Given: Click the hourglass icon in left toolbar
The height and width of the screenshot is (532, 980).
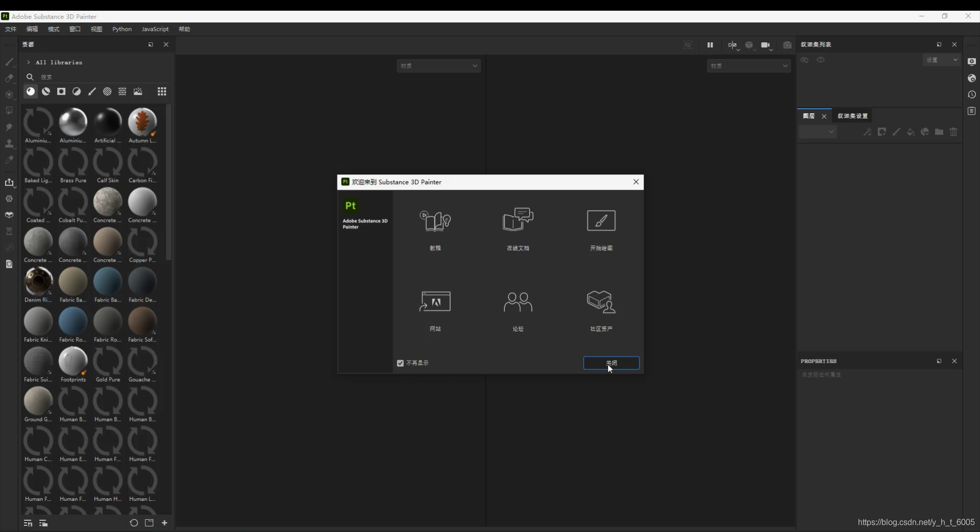Looking at the screenshot, I should tap(9, 231).
